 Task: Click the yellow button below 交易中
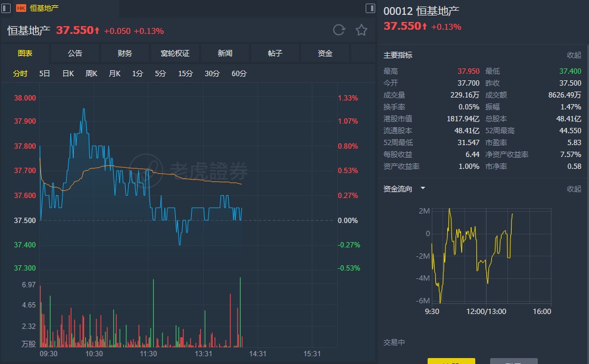pyautogui.click(x=451, y=360)
